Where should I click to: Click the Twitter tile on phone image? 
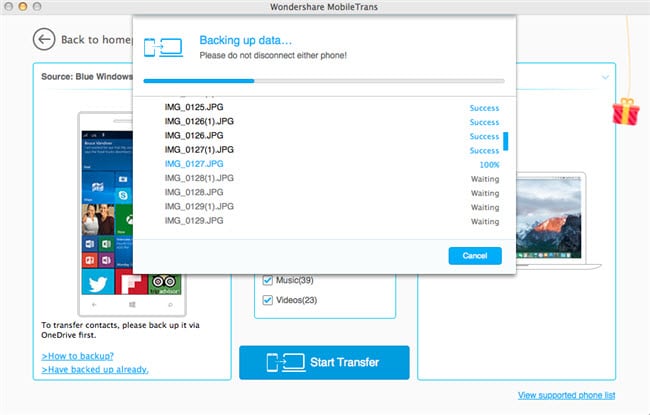(98, 282)
